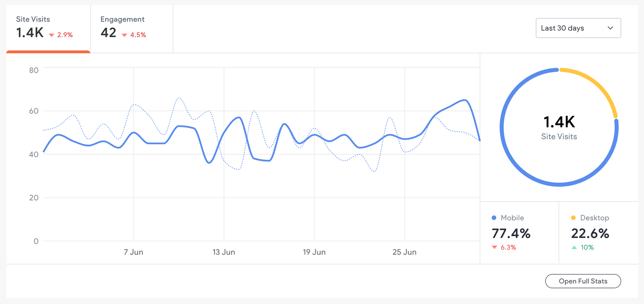644x304 pixels.
Task: Click the blue Mobile legend dot
Action: tap(494, 218)
